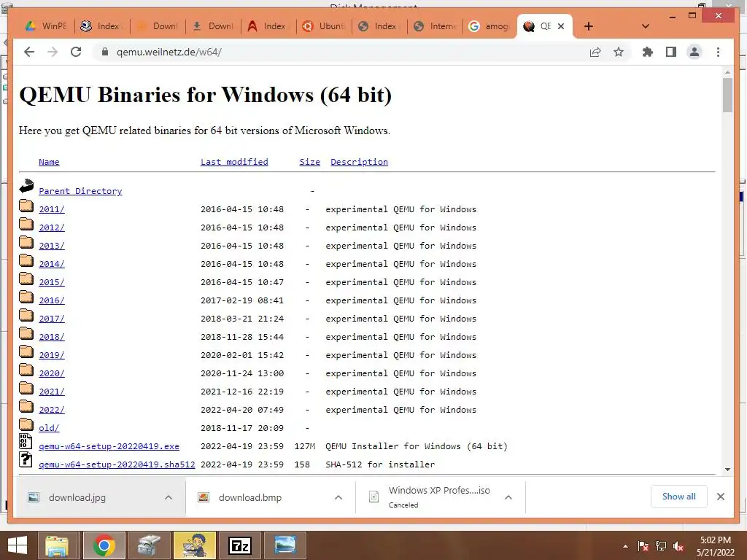Open the Disk Management taskbar icon
This screenshot has width=747, height=560.
150,545
